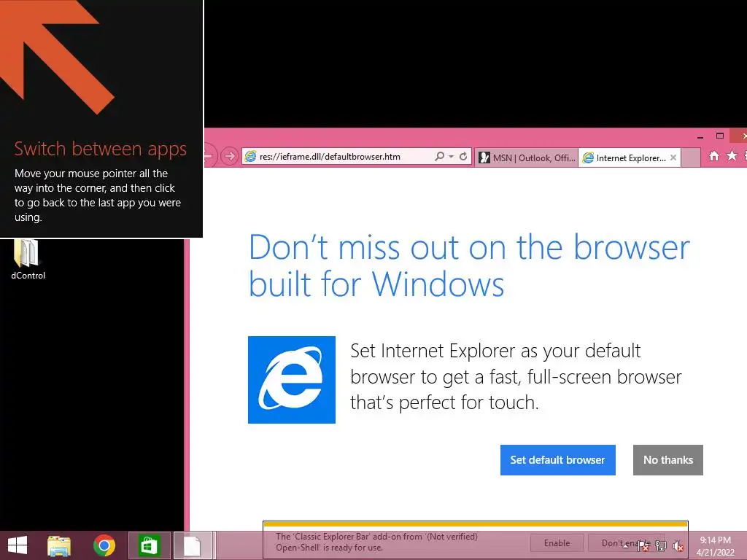Click Don't enable for the add-on

pos(625,542)
